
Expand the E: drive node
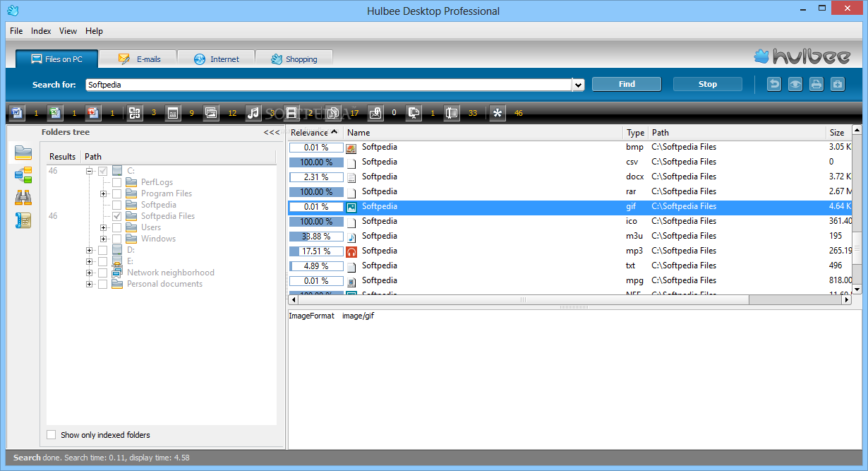click(90, 261)
